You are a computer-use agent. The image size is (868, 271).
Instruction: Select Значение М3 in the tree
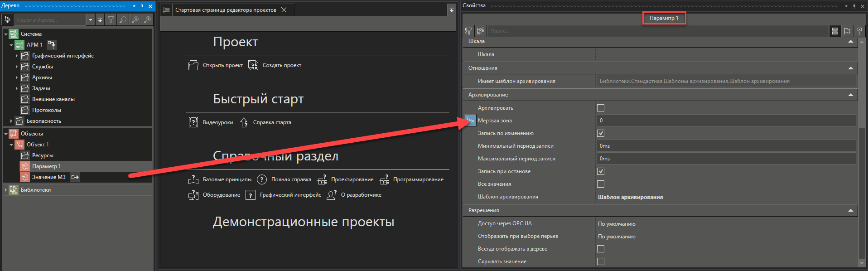48,177
